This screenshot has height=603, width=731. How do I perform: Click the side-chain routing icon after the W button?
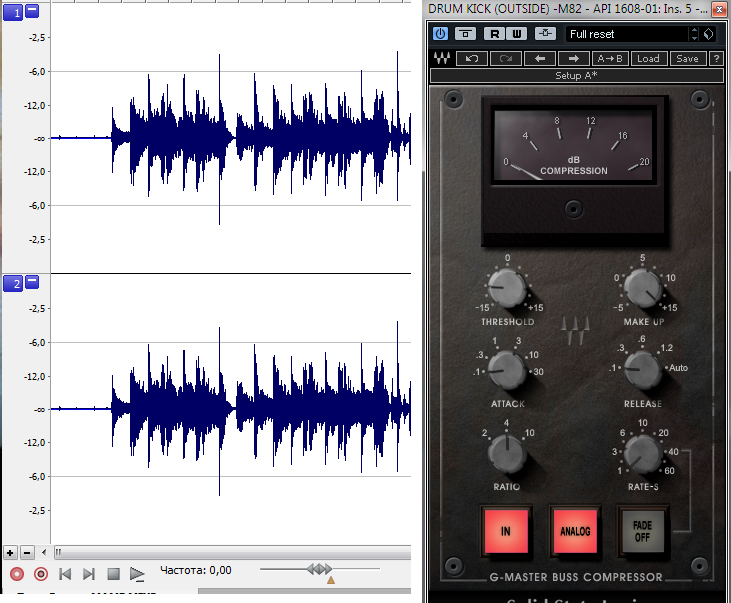coord(545,34)
